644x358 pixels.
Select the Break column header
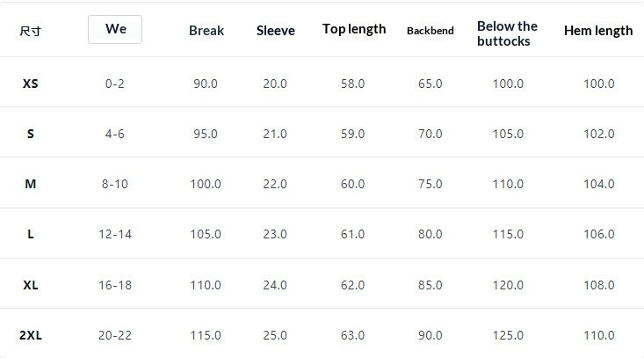click(x=206, y=31)
